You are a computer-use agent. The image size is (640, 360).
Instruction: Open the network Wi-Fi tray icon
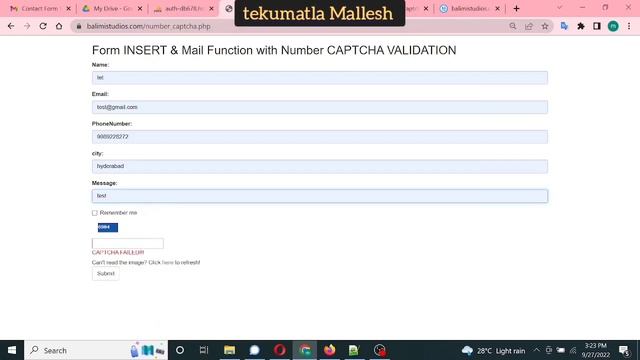coord(573,350)
